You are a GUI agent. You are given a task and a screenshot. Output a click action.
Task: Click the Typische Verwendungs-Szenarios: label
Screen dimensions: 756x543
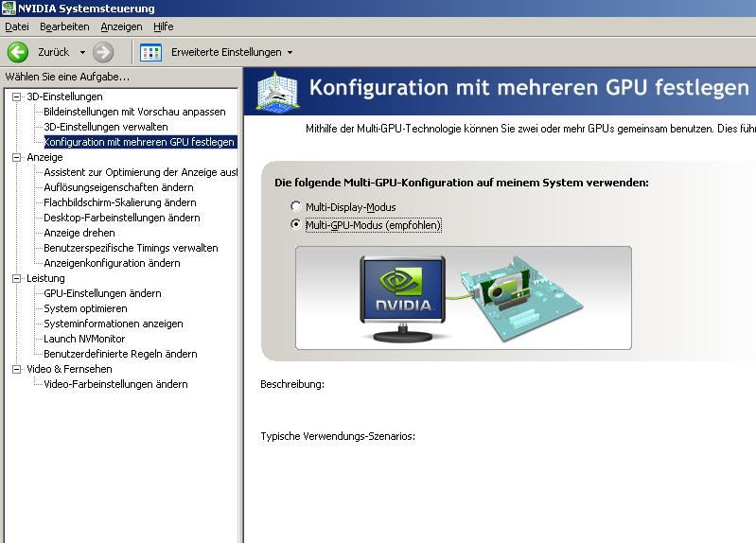point(338,436)
